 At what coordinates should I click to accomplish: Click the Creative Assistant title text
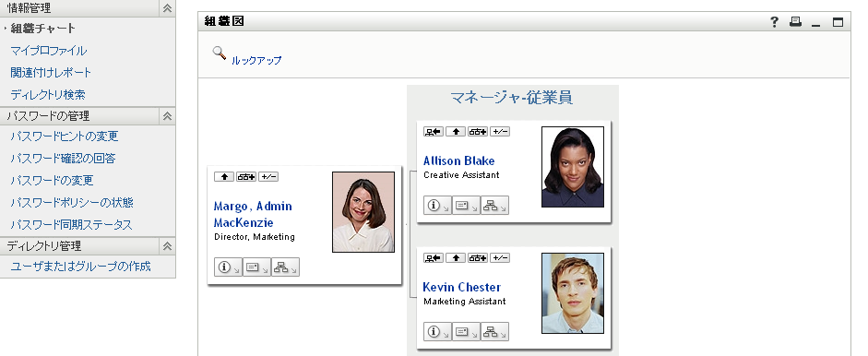coord(461,175)
